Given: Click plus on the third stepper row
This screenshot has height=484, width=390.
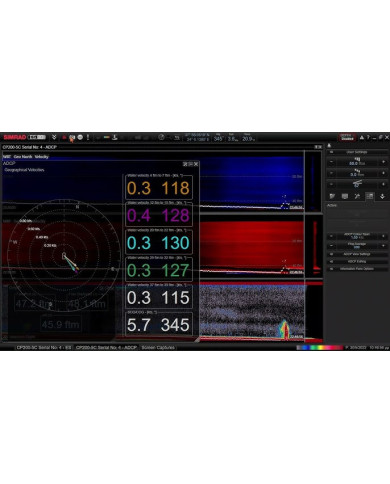Looking at the screenshot, I should click(x=383, y=184).
